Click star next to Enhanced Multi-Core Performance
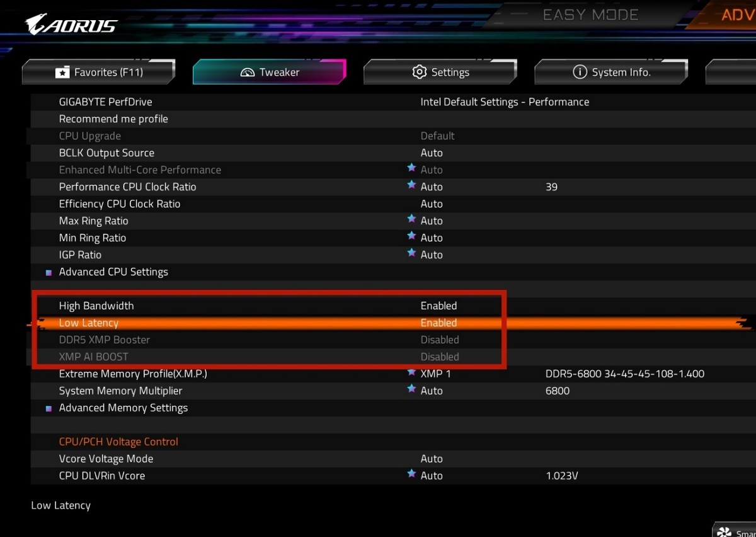Screen dimensions: 756x537 click(x=411, y=168)
